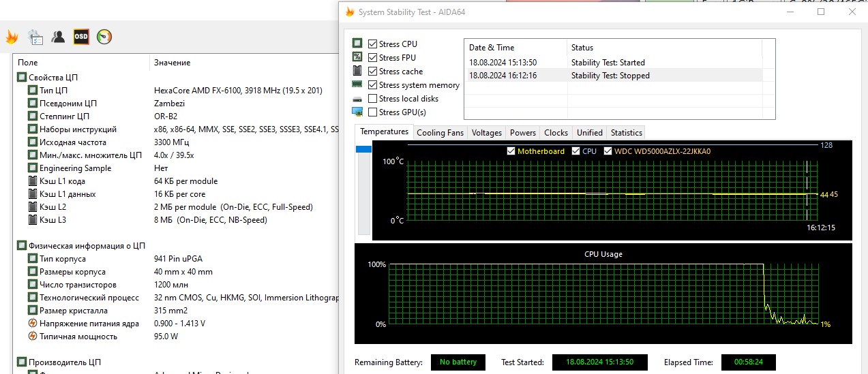Select the Stability Test: Started log row

(x=613, y=63)
